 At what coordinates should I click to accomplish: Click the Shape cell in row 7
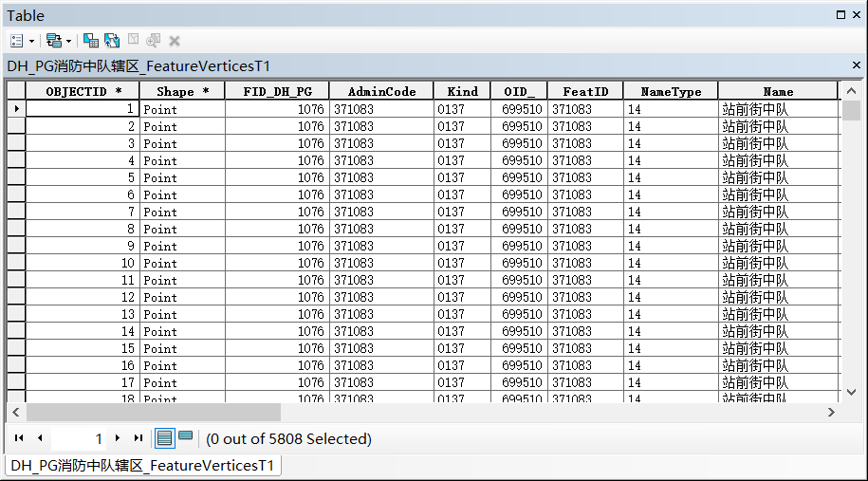point(182,212)
